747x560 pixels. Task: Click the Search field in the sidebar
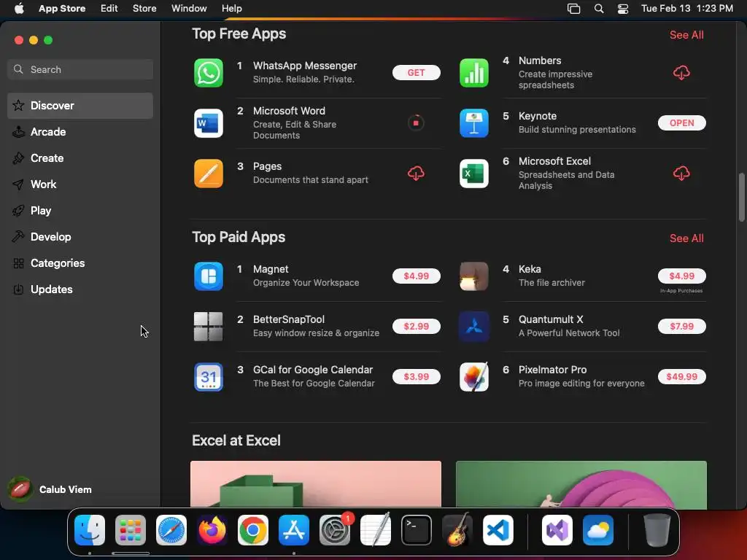pyautogui.click(x=80, y=69)
